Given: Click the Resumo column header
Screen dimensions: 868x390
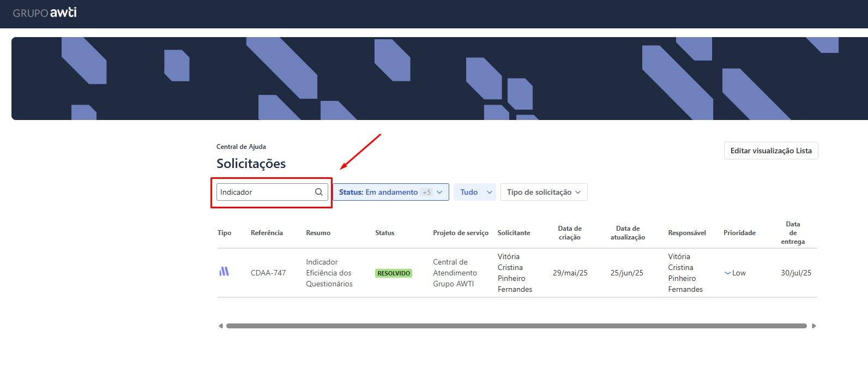Looking at the screenshot, I should pos(318,233).
